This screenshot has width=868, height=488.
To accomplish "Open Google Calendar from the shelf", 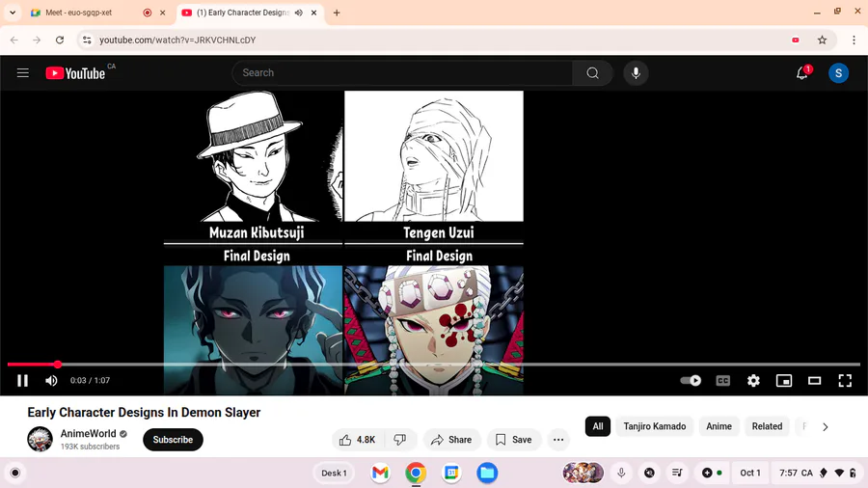I will point(451,474).
